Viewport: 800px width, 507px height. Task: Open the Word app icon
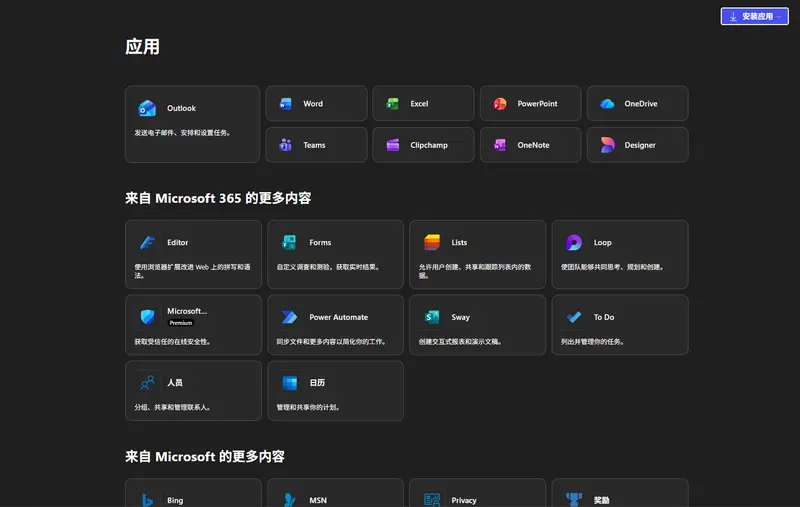pos(286,104)
